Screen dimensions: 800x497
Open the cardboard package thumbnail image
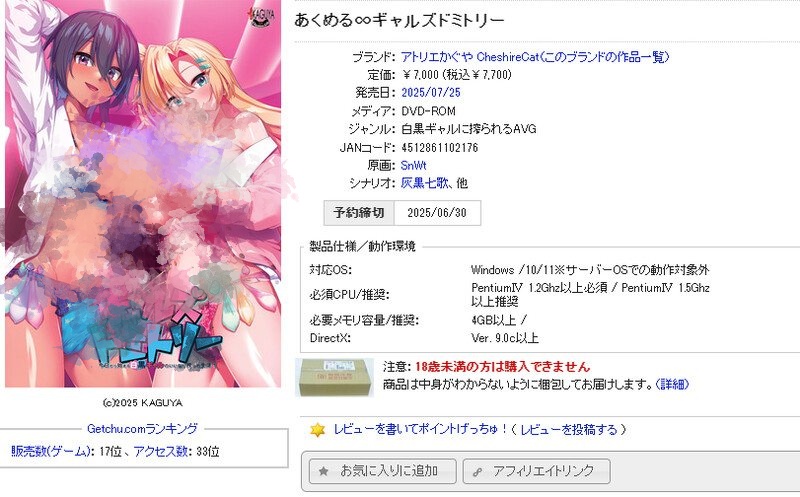tap(335, 378)
